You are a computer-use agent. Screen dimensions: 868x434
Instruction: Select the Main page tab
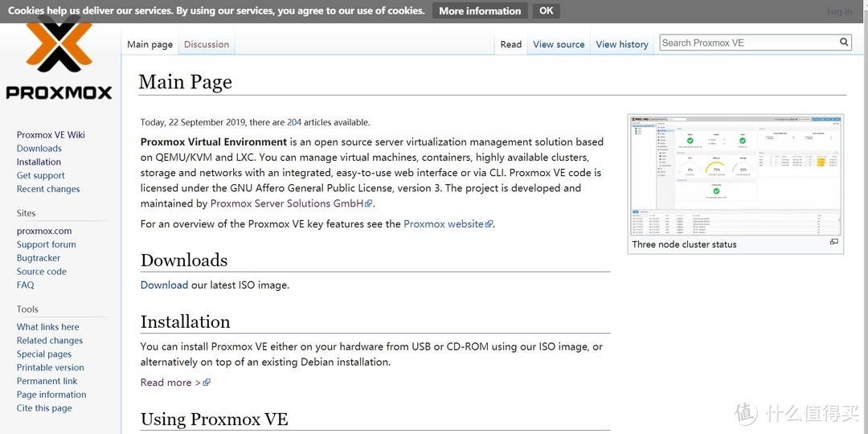(150, 44)
